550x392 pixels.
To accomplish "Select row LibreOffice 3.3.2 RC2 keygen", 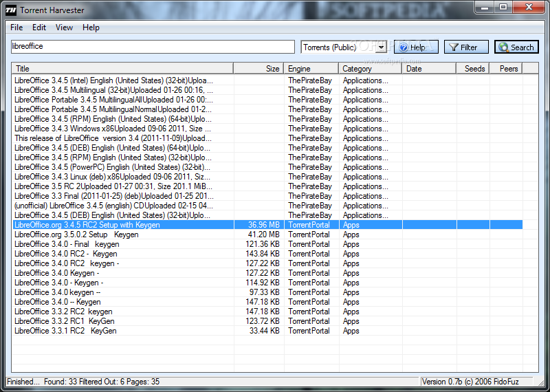I will pyautogui.click(x=267, y=312).
